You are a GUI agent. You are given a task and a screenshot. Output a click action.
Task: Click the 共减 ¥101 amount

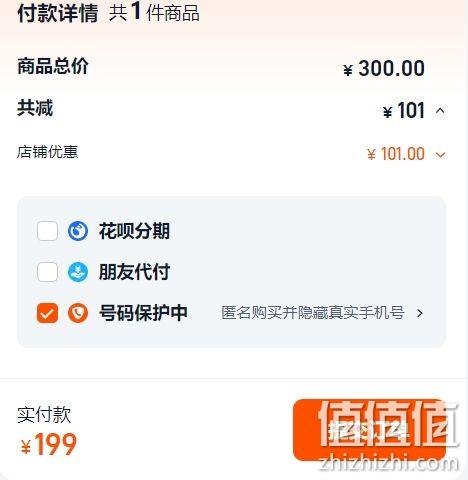pos(404,110)
